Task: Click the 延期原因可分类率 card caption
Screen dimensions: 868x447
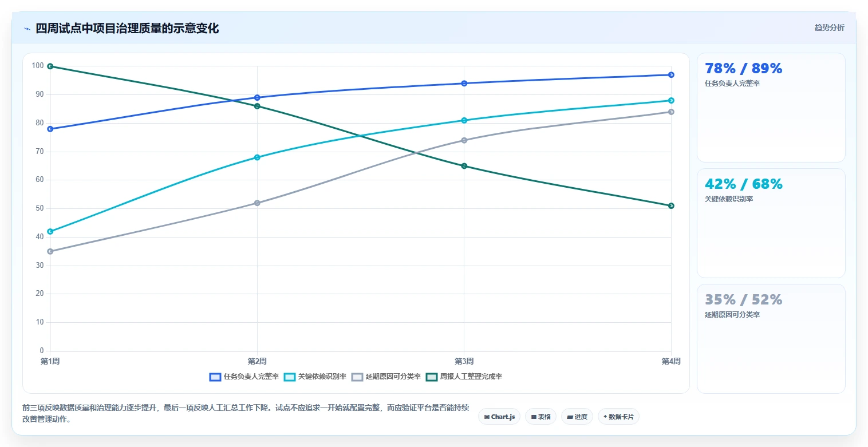Action: (732, 315)
